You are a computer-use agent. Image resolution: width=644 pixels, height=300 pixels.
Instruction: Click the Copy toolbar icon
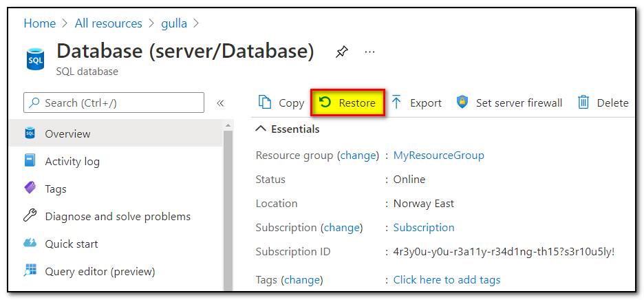[265, 103]
